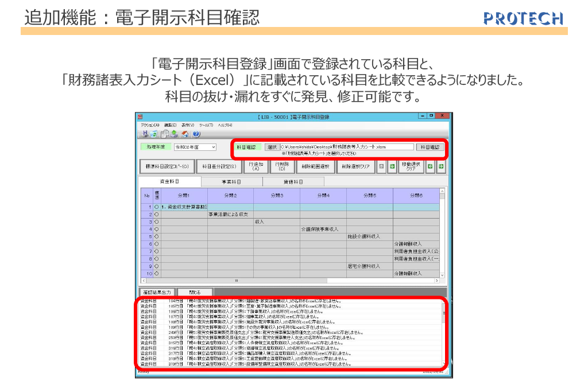
Task: Toggle the 標準 circle in row 5
Action: point(156,236)
